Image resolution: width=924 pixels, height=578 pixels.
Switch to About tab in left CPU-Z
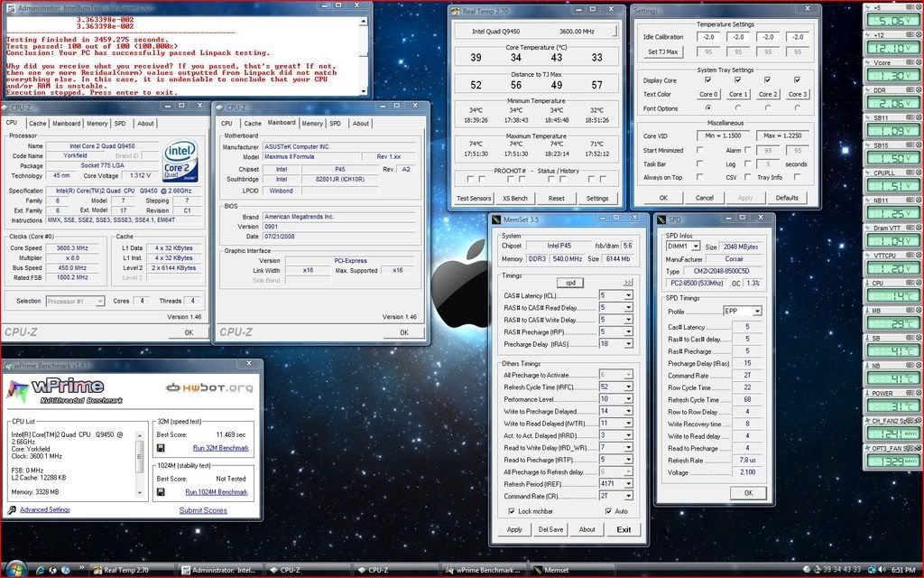coord(145,123)
